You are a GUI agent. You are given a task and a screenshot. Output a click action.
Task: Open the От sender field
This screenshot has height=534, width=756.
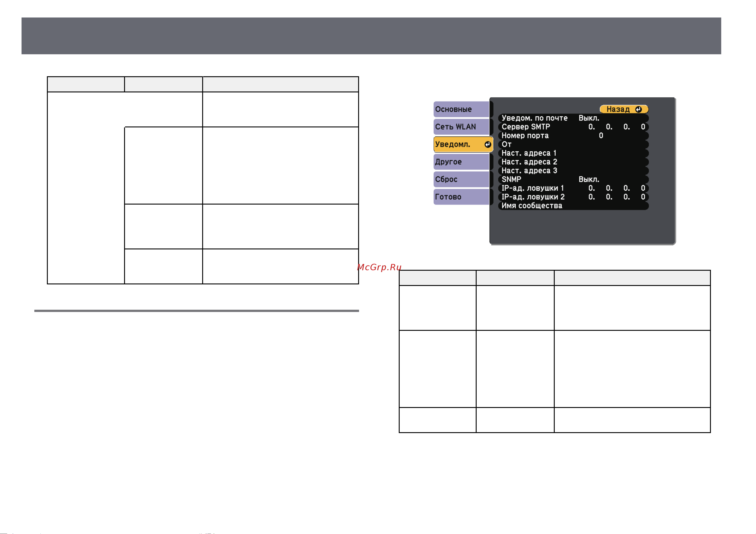573,144
